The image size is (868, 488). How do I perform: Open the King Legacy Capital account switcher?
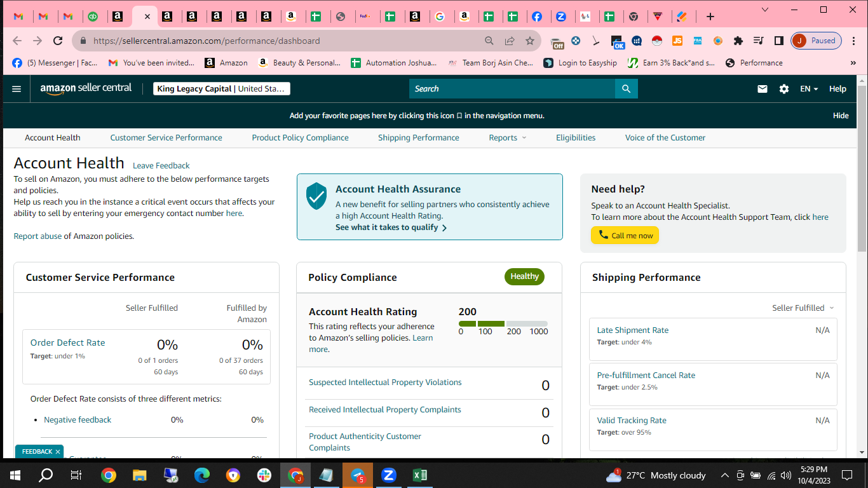222,89
